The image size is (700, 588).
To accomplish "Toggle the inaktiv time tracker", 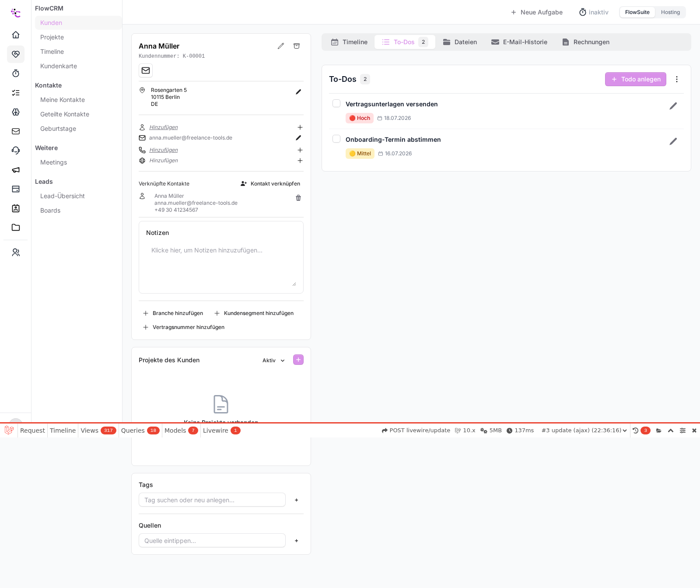I will (x=594, y=12).
